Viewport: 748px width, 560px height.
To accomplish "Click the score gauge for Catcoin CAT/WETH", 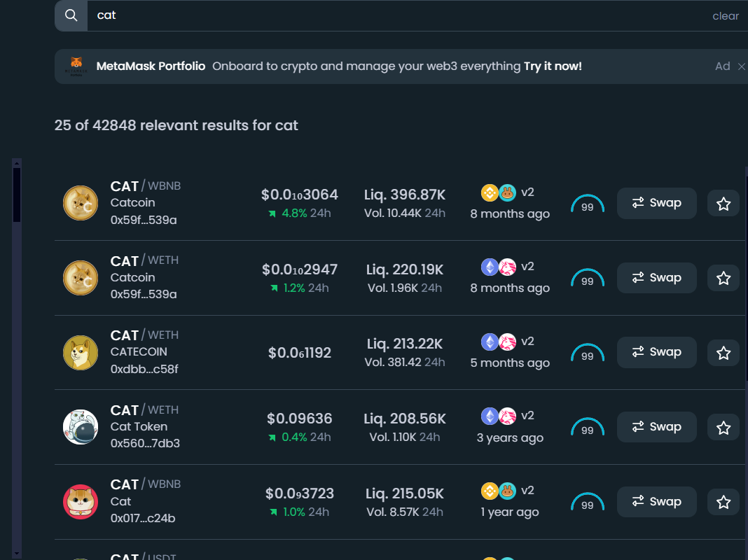I will click(587, 279).
